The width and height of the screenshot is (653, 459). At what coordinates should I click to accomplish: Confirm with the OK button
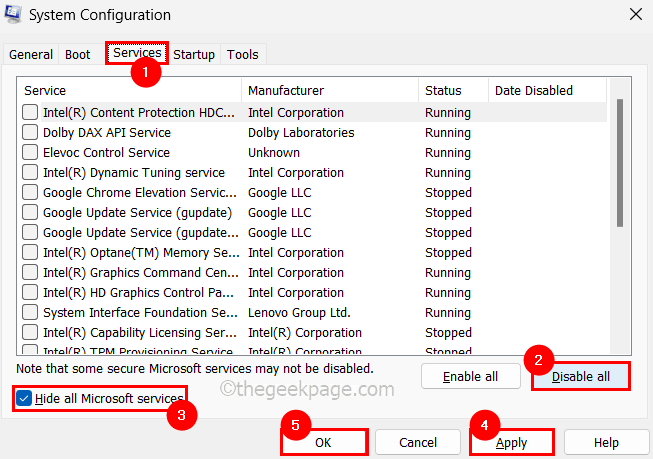pos(324,442)
